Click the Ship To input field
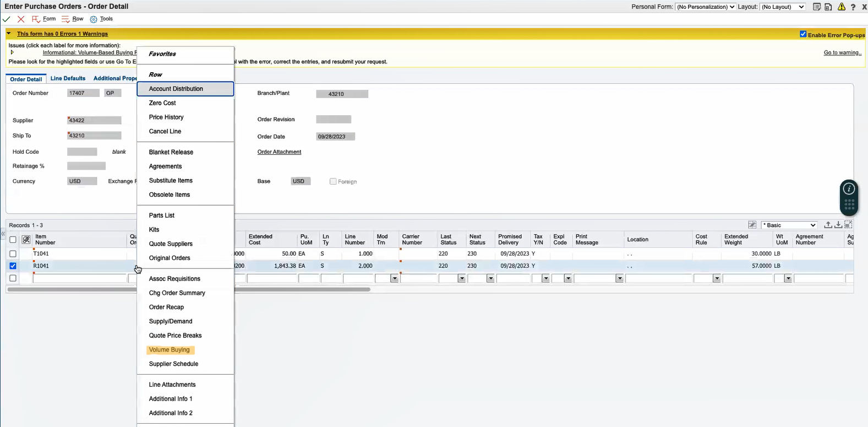This screenshot has width=868, height=427. pos(94,136)
